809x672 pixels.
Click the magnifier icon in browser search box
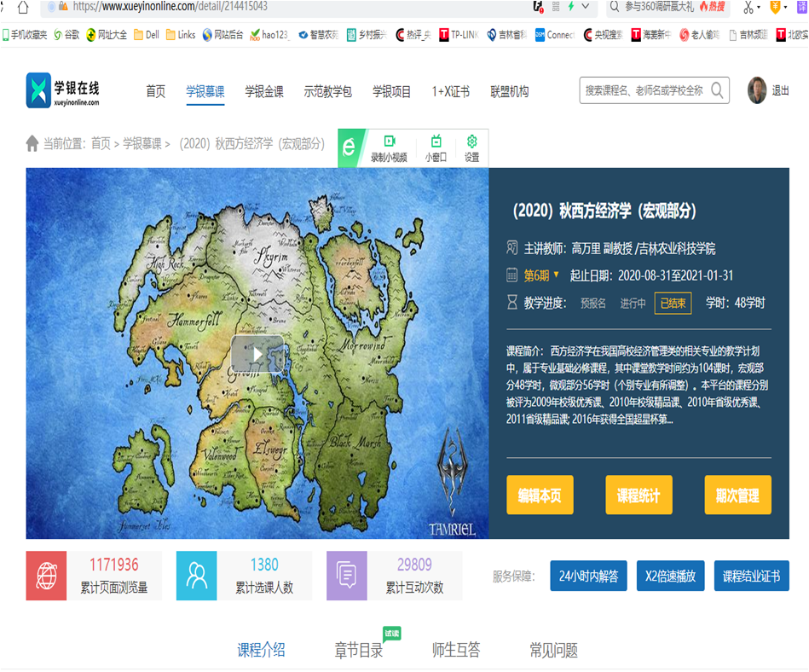(x=614, y=7)
